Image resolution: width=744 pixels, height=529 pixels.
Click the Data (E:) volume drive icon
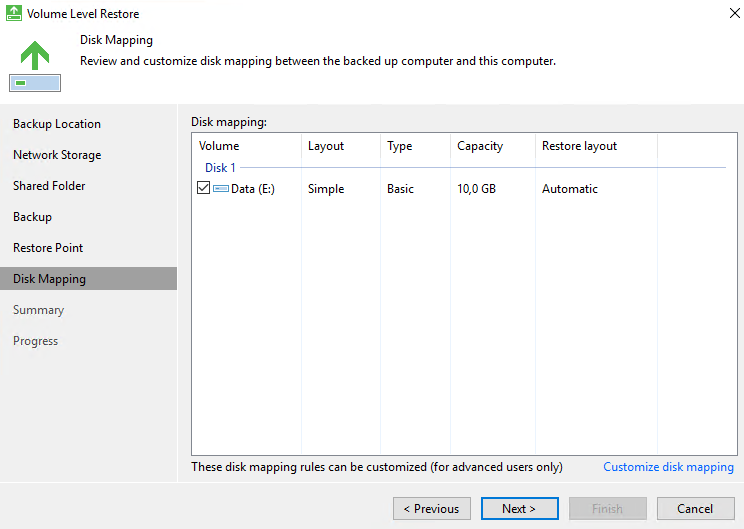(x=221, y=189)
